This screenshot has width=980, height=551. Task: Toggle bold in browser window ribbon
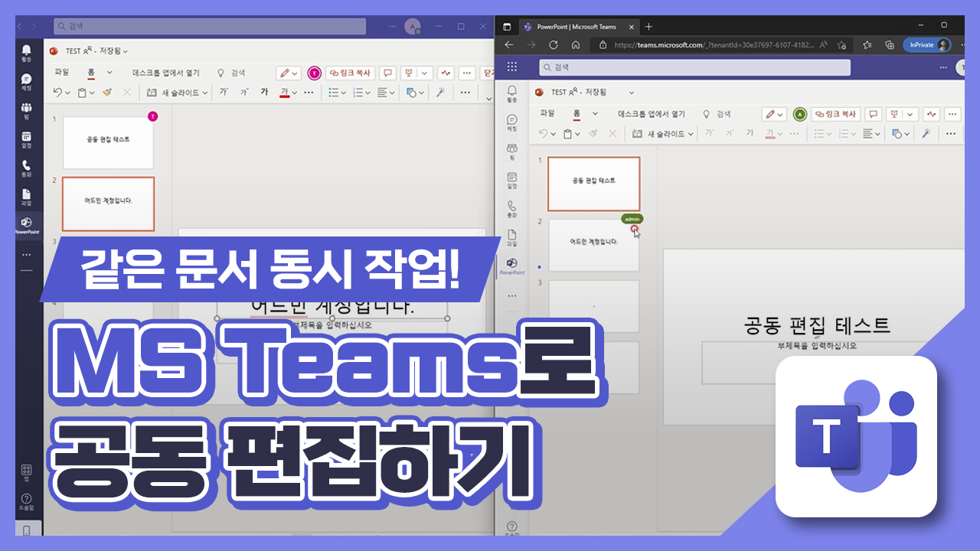point(750,133)
